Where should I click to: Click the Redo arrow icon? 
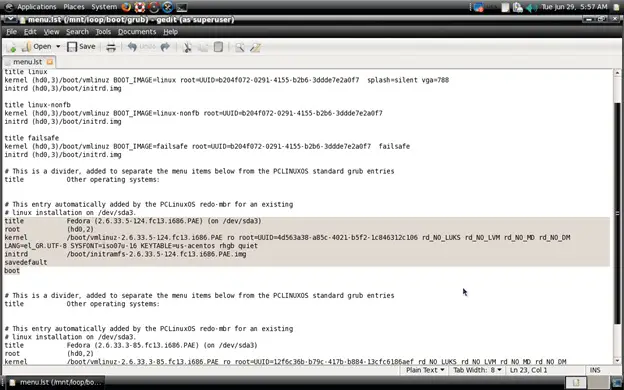click(x=165, y=47)
